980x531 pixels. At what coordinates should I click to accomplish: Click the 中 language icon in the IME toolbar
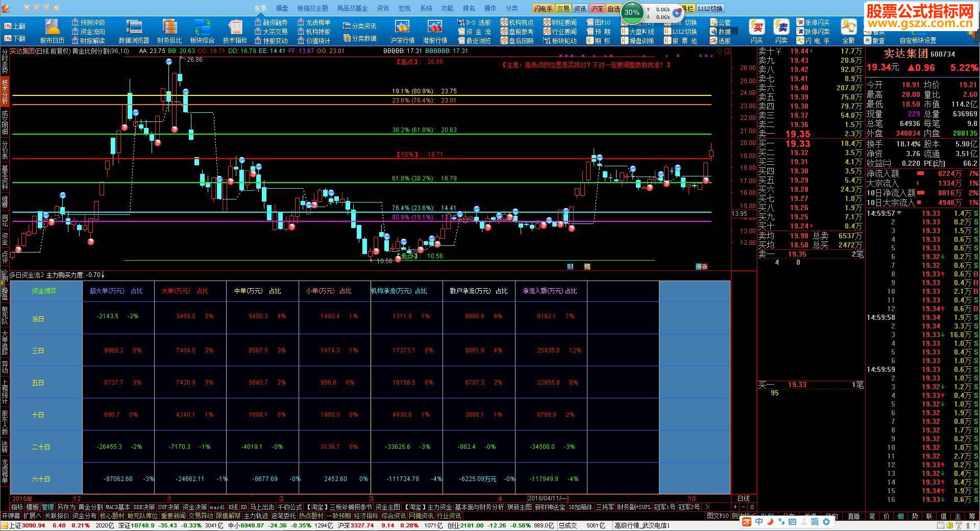pyautogui.click(x=759, y=522)
